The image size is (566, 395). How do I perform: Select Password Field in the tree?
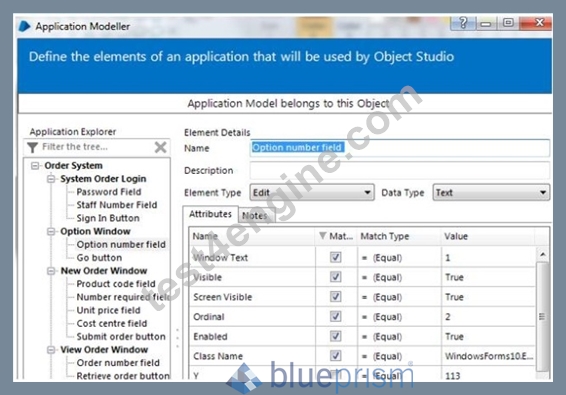pyautogui.click(x=109, y=192)
